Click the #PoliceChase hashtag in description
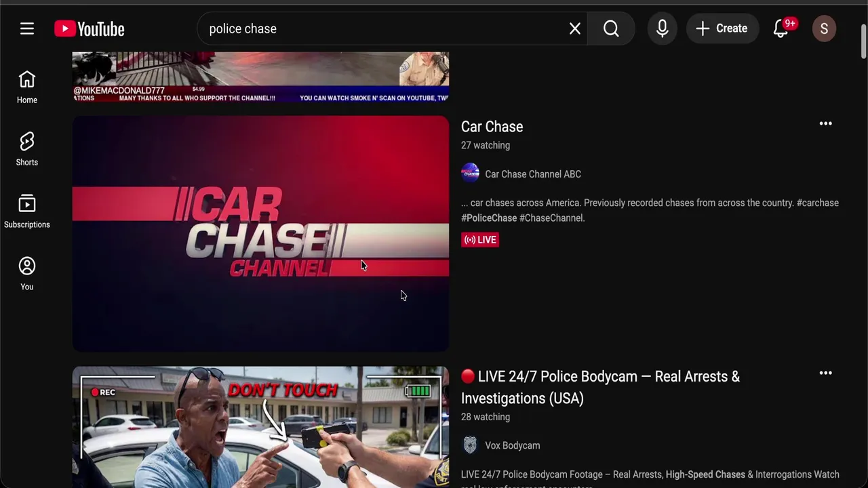Viewport: 868px width, 488px height. pos(489,218)
